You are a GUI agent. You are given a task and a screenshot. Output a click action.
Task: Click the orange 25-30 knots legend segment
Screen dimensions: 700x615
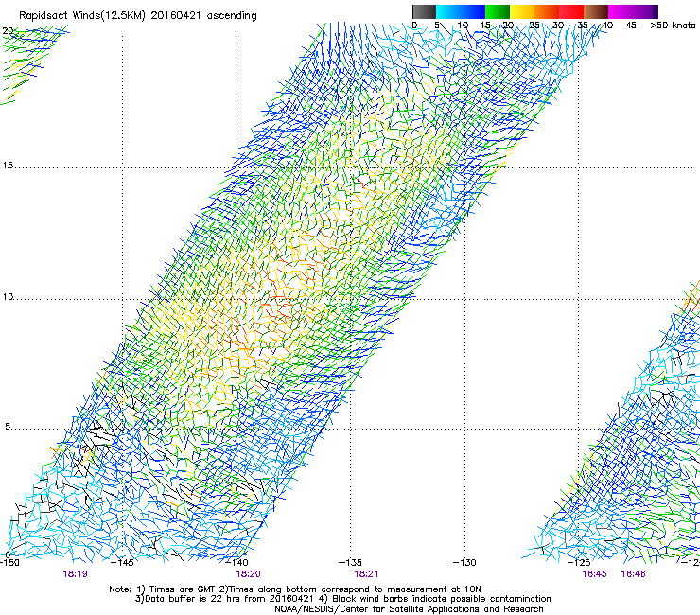point(547,11)
